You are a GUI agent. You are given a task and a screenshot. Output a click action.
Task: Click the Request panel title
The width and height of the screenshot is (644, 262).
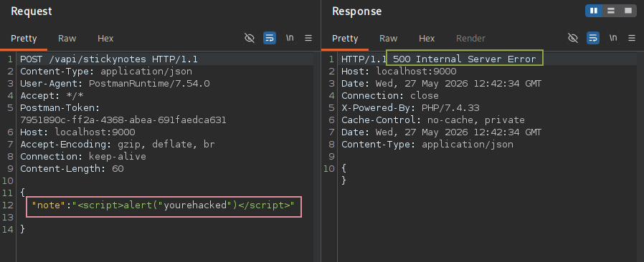pyautogui.click(x=32, y=11)
